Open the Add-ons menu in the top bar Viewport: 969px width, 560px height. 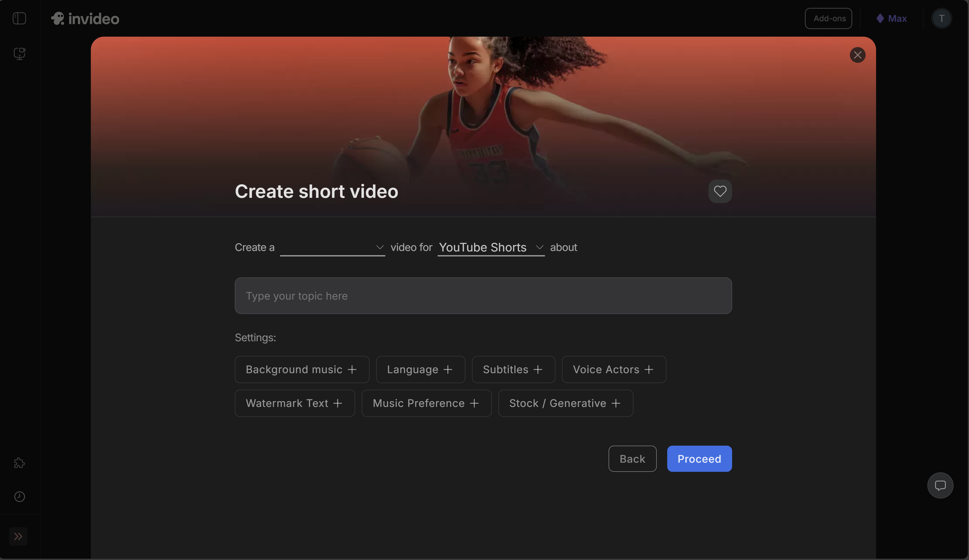click(x=828, y=18)
